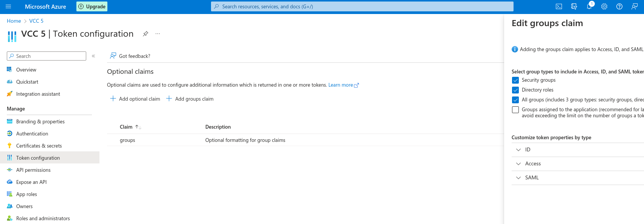Check Groups assigned to the application
Viewport: 644px width, 224px height.
pyautogui.click(x=515, y=110)
